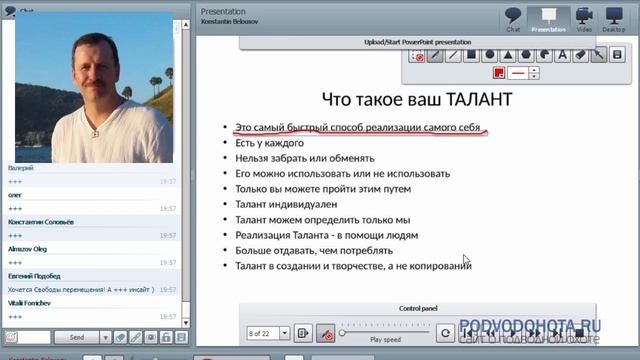Click the line thickness preview field

(x=518, y=73)
